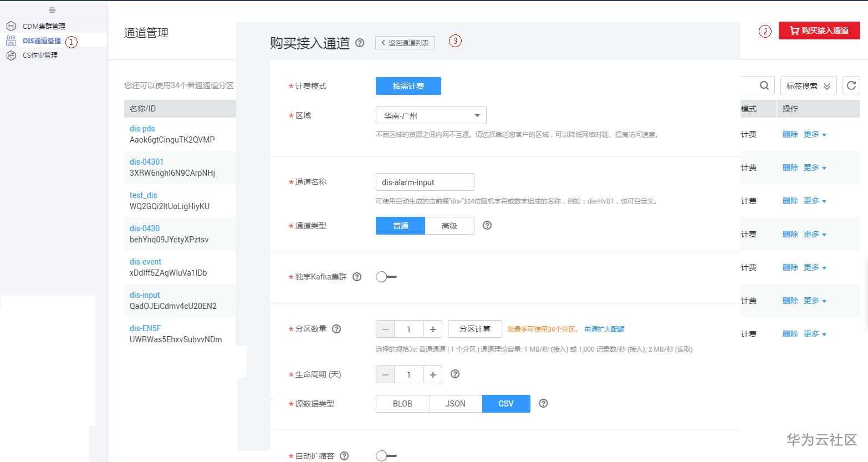Screen dimensions: 868x462
Task: Delete the dis-input channel via 删除
Action: [790, 301]
